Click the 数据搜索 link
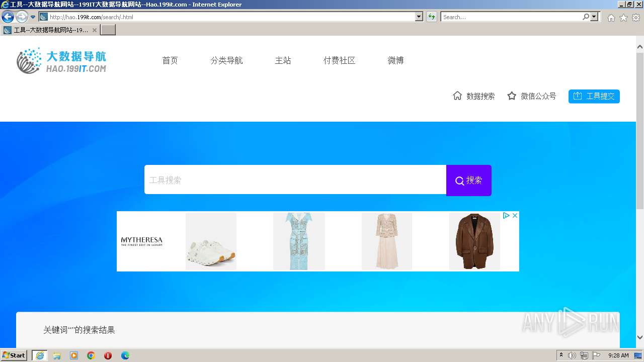Viewport: 644px width, 362px height. click(x=480, y=96)
